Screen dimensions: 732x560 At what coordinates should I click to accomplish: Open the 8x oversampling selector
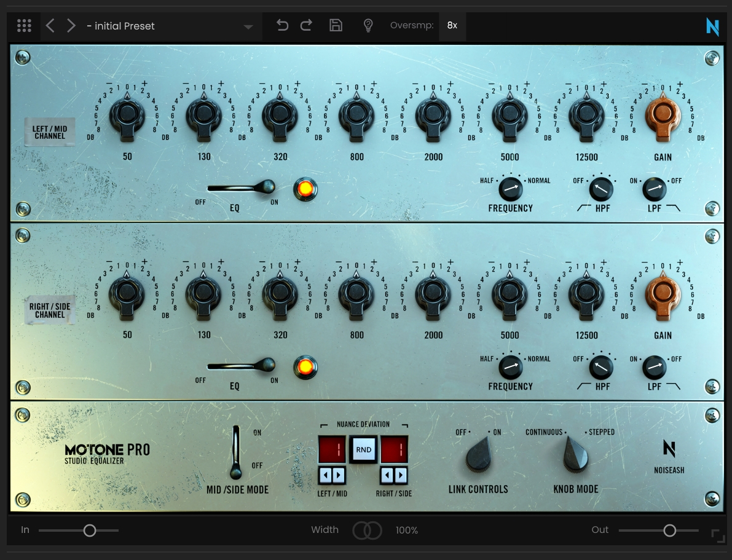[x=452, y=25]
